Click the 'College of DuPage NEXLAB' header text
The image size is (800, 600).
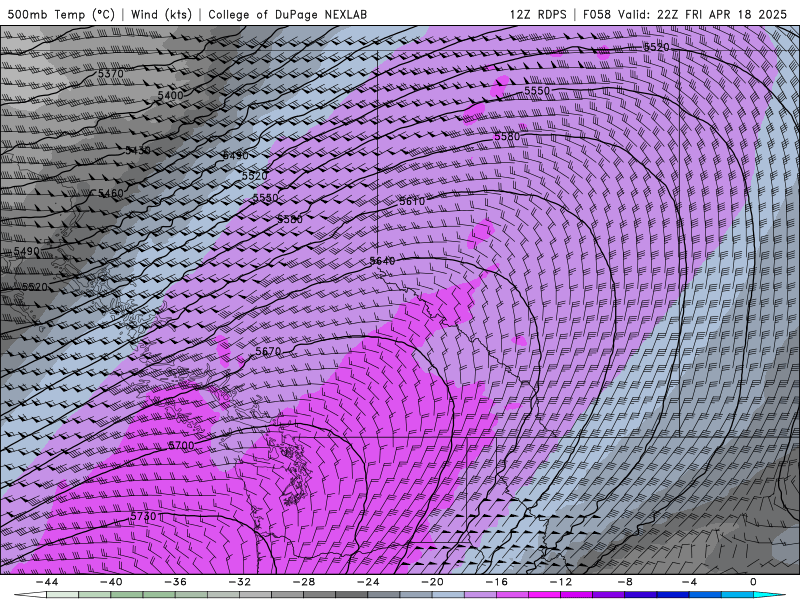tap(287, 14)
